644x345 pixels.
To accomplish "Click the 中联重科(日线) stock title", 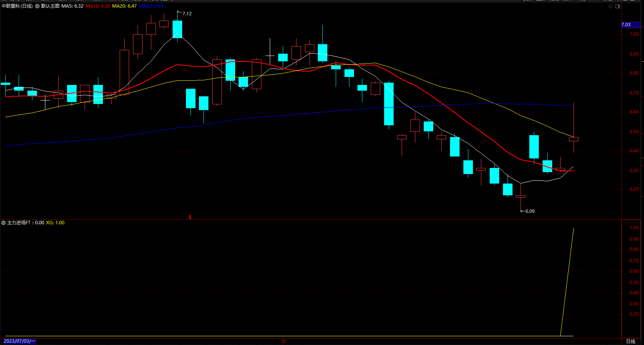I will click(17, 6).
